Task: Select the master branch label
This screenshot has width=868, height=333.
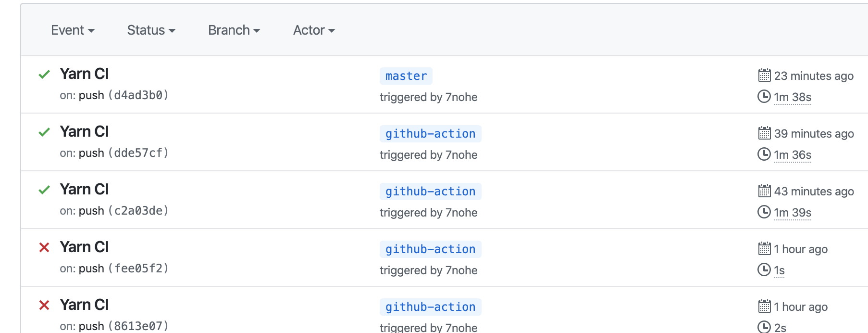Action: 406,76
